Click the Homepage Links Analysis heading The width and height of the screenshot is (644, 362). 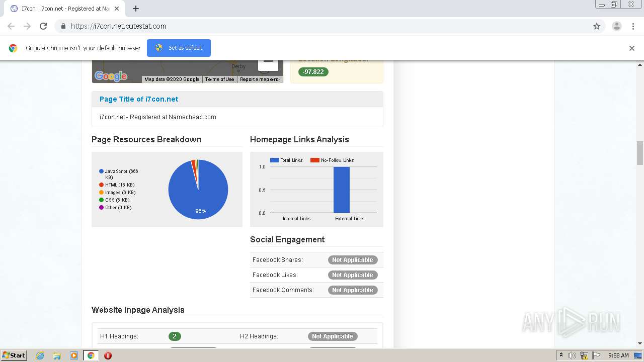coord(299,140)
